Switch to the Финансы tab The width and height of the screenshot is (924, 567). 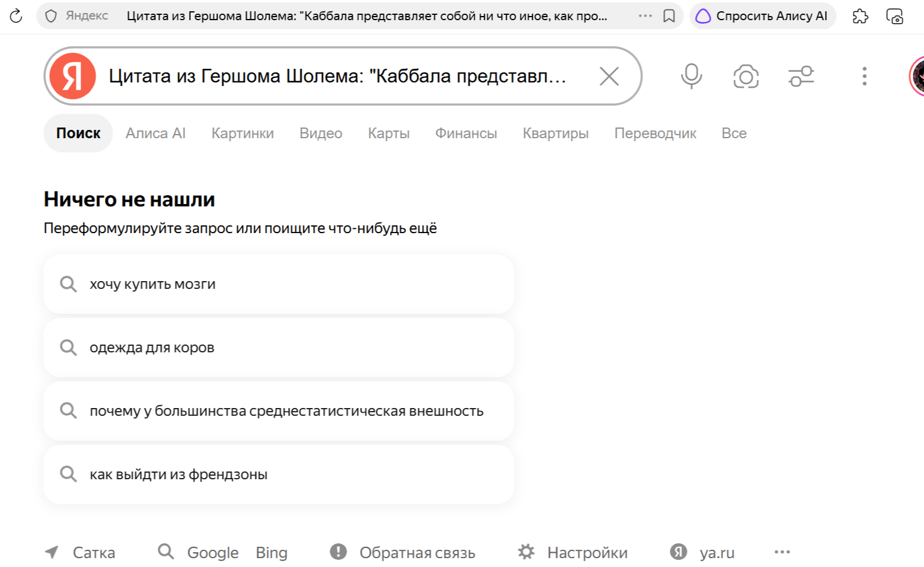466,133
